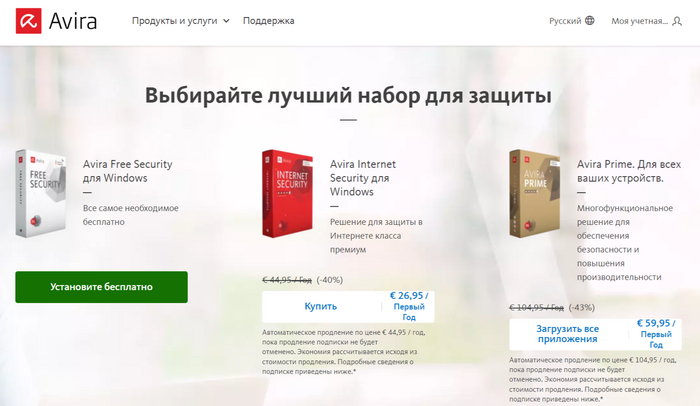
Task: Click the Установите бесплатно green button
Action: pyautogui.click(x=101, y=287)
